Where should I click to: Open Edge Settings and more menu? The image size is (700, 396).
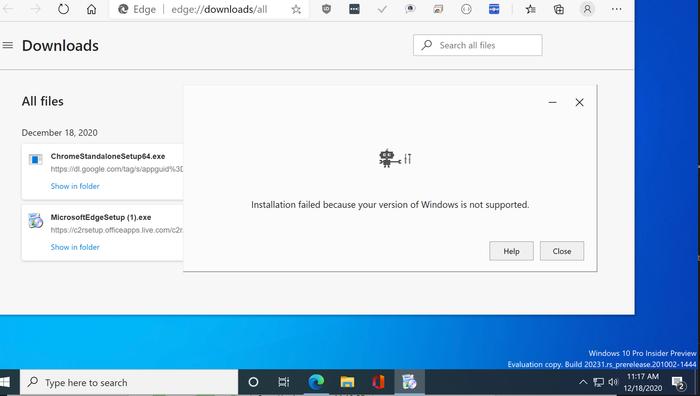pos(617,9)
